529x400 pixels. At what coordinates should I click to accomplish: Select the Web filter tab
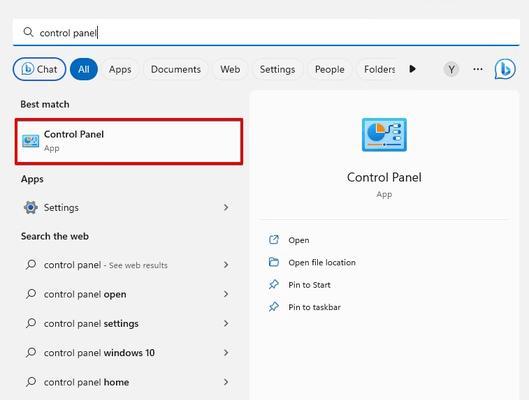pyautogui.click(x=230, y=69)
